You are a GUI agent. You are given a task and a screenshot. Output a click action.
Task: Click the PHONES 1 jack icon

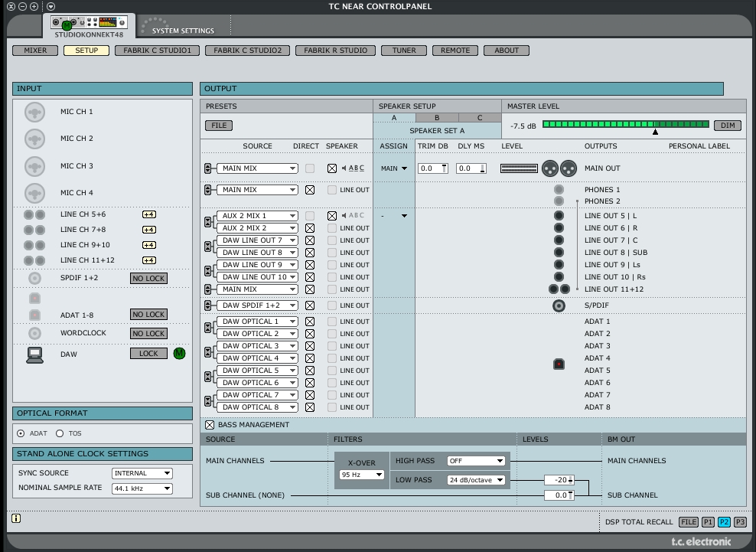559,190
